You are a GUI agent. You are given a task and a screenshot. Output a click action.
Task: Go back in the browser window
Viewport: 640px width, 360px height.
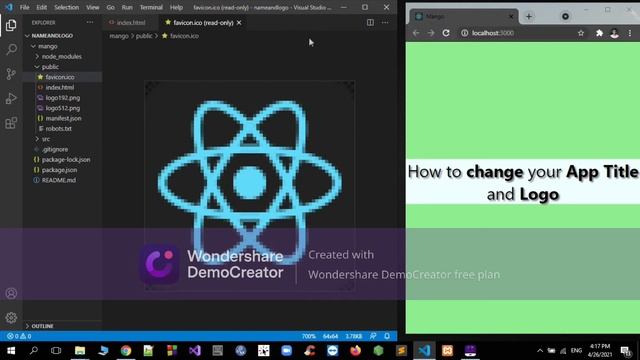(416, 33)
